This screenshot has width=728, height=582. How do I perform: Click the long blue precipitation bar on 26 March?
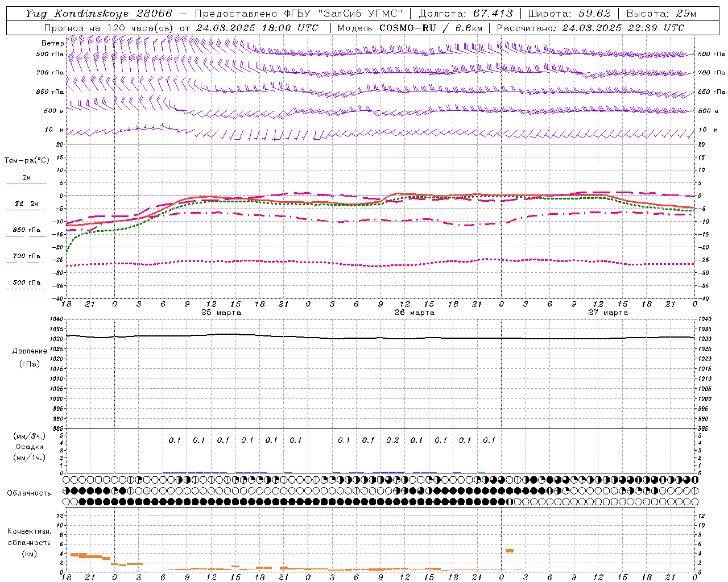392,472
